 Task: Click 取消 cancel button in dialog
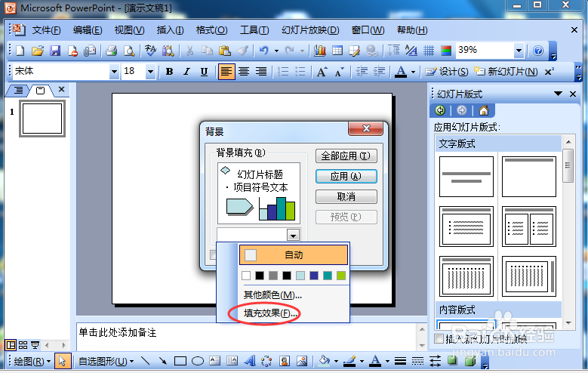pyautogui.click(x=346, y=196)
